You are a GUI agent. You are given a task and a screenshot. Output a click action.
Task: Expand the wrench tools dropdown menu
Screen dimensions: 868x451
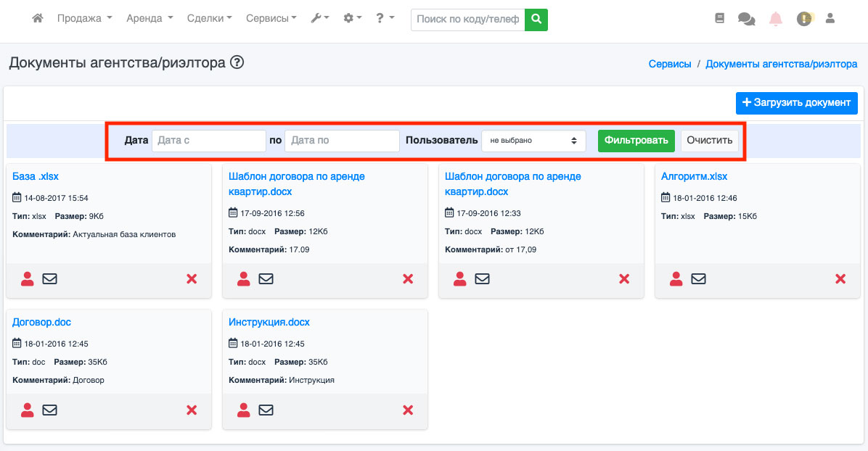pos(319,19)
